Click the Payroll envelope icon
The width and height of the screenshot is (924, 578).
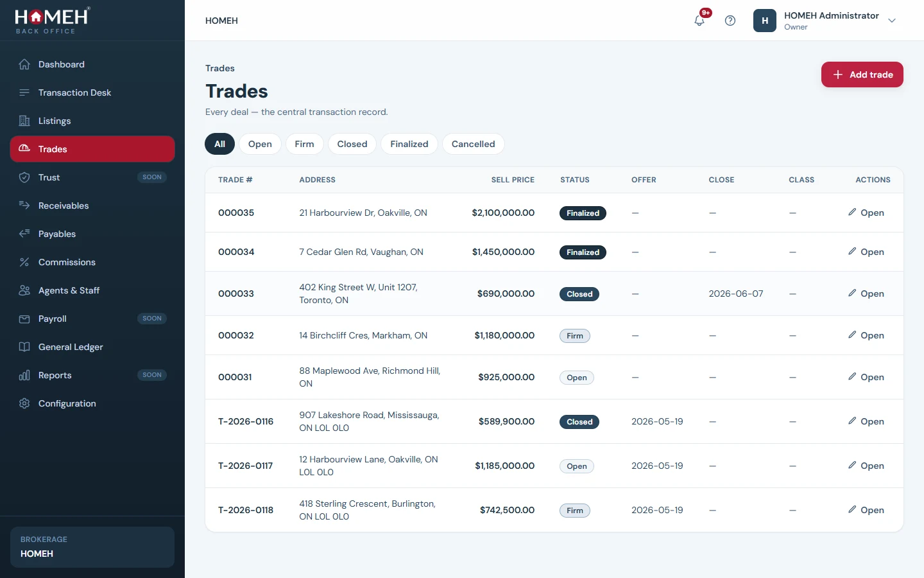click(x=24, y=319)
